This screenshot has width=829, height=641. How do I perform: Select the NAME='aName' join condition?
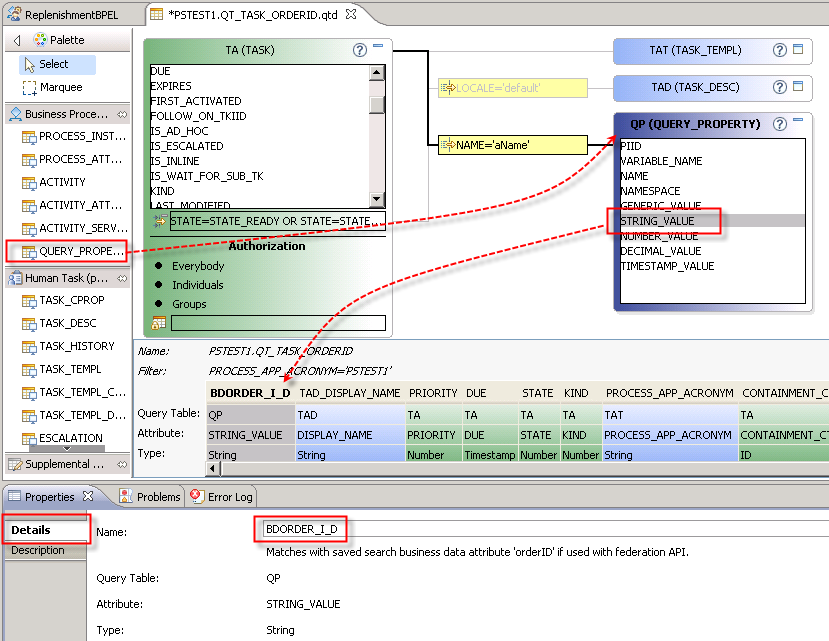coord(512,145)
